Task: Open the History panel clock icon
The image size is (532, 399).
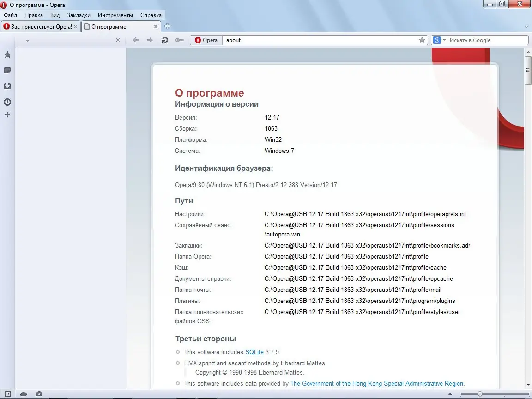Action: [x=7, y=102]
